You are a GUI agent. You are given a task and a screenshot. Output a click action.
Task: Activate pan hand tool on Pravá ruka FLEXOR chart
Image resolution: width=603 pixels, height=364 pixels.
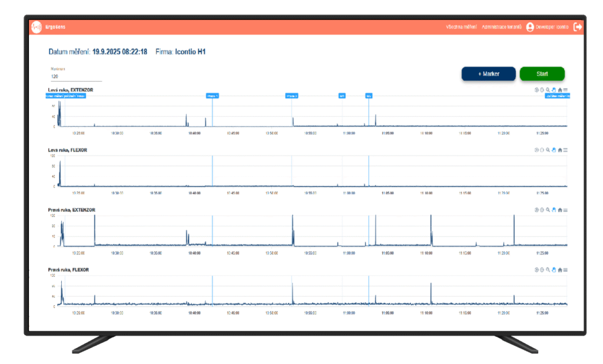point(554,270)
